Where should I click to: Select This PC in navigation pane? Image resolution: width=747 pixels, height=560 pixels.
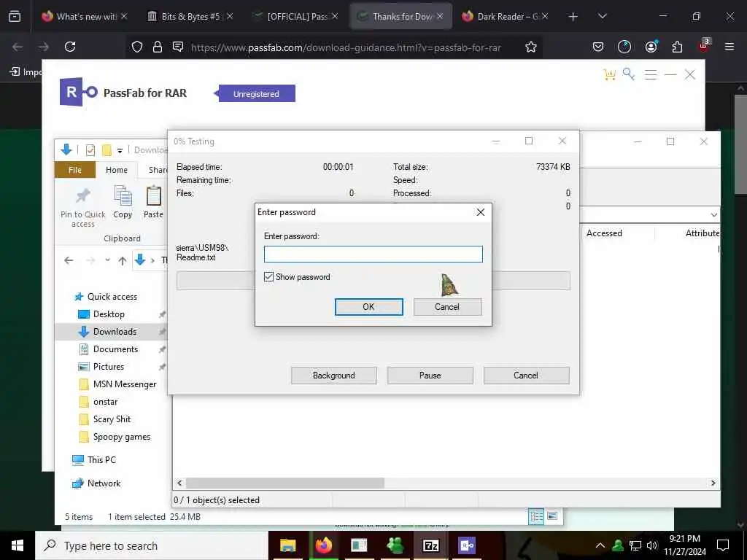coord(94,460)
